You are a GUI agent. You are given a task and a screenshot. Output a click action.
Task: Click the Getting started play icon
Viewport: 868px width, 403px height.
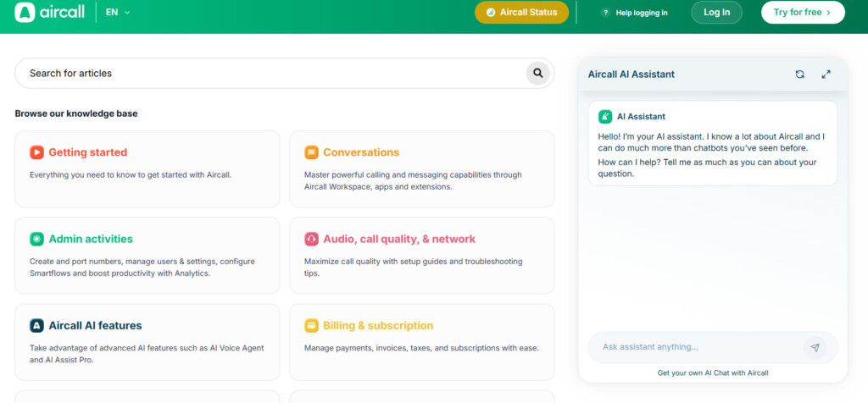(x=36, y=152)
